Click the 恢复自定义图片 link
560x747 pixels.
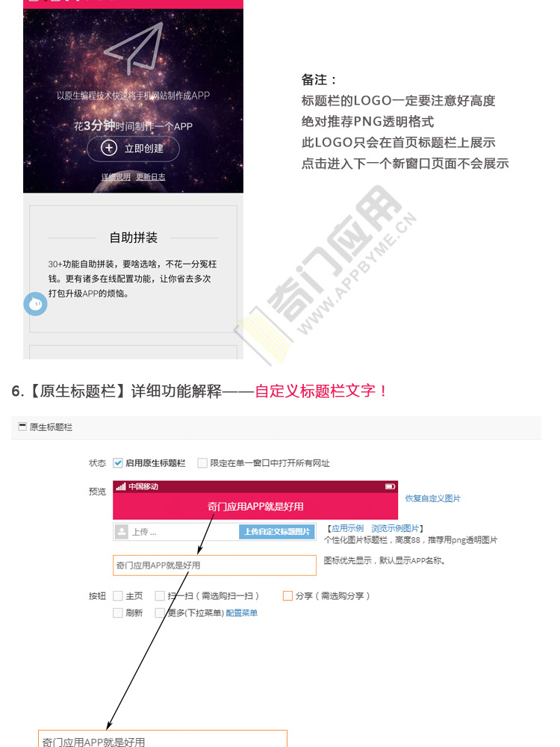click(x=432, y=498)
